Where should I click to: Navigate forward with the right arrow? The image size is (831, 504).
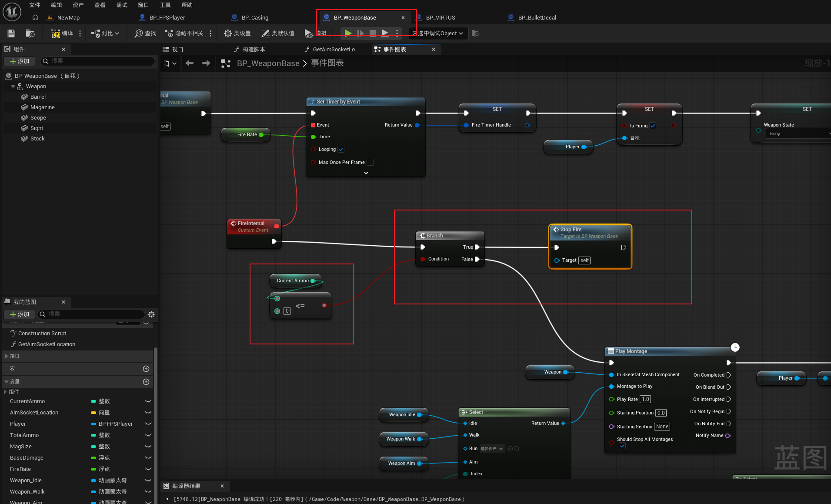tap(206, 63)
